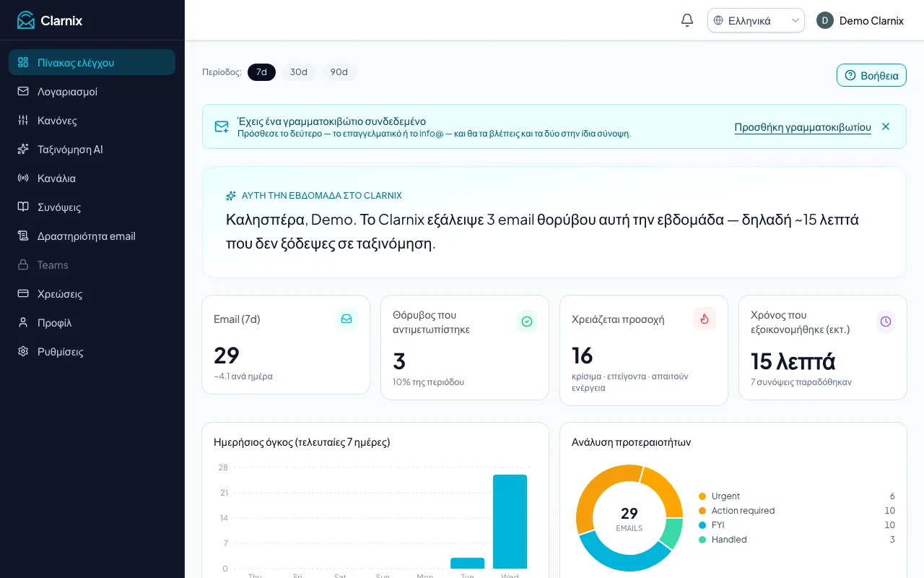The image size is (924, 578).
Task: Dismiss the mailbox banner with the X
Action: coord(886,126)
